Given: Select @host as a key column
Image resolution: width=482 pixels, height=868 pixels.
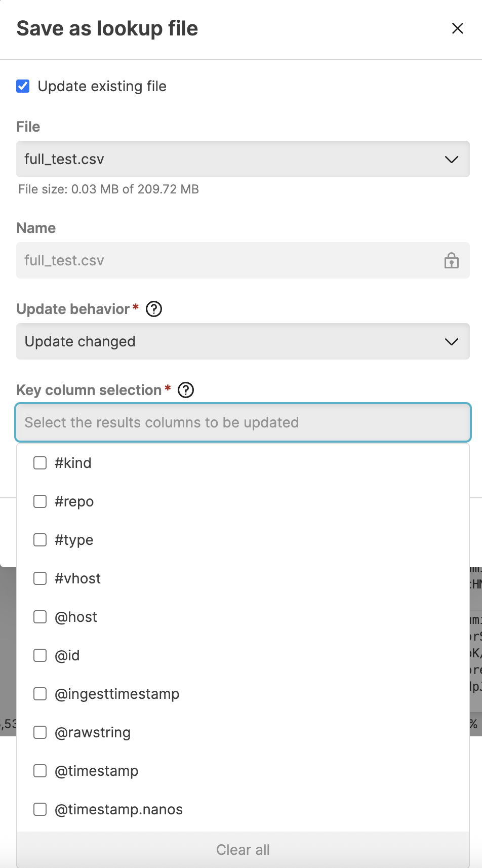Looking at the screenshot, I should click(x=39, y=617).
